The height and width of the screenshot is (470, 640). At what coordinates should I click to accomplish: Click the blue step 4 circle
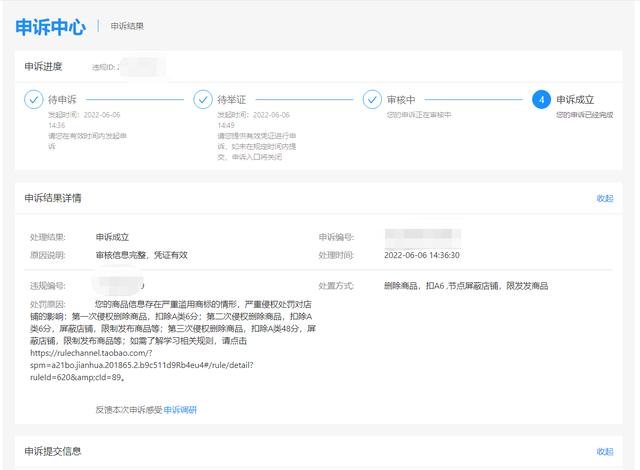tap(541, 100)
